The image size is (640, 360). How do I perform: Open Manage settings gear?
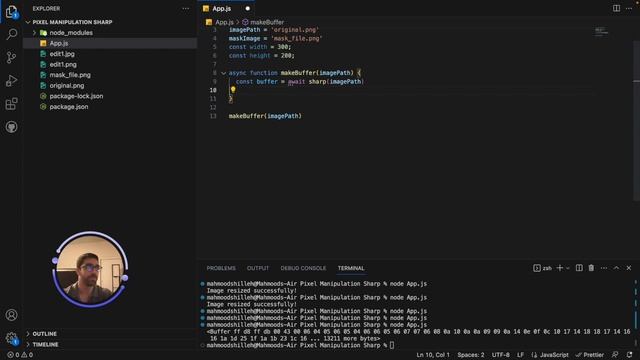coord(11,338)
